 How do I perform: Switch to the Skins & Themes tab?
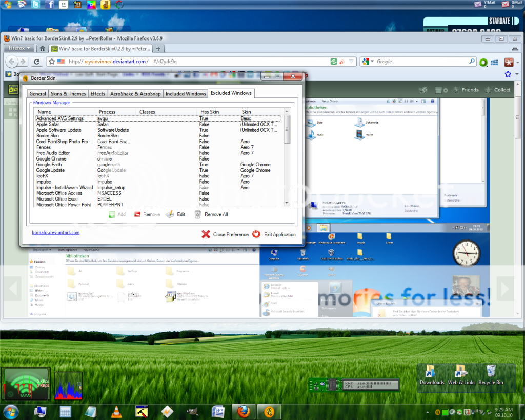point(68,94)
